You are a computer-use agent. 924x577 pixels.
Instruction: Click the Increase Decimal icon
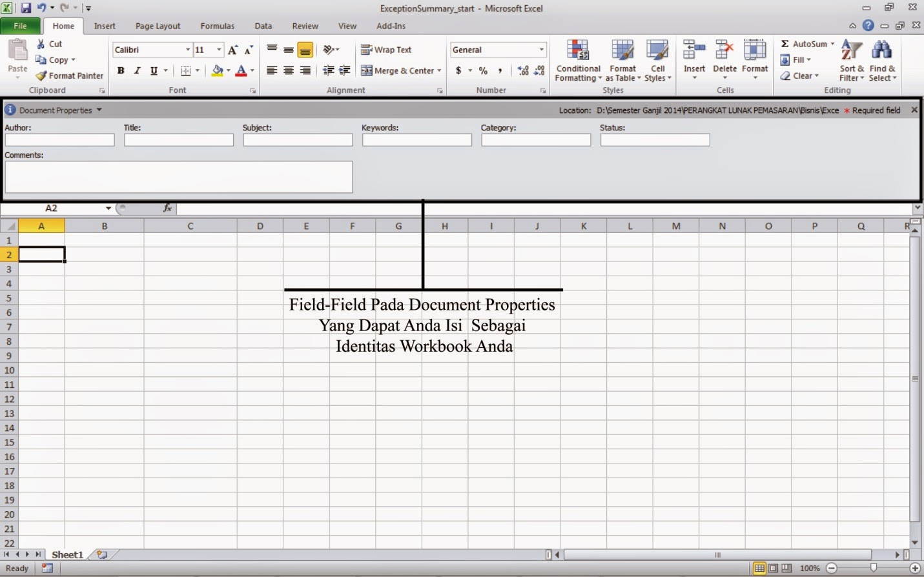pyautogui.click(x=522, y=71)
